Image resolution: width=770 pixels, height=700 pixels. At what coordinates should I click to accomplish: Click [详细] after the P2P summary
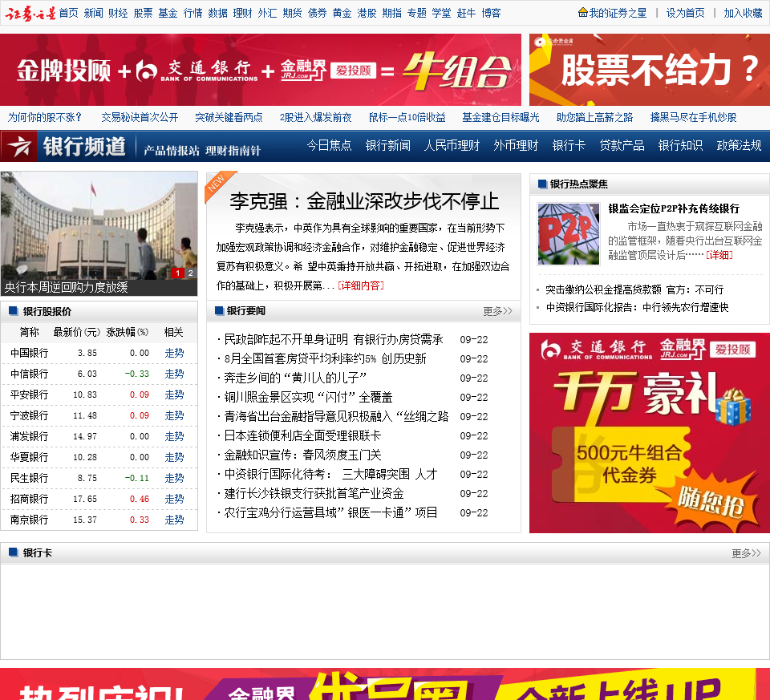[719, 255]
